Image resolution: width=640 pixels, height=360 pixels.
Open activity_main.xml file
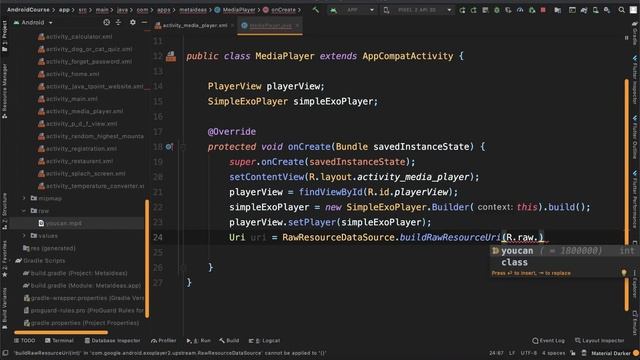coord(71,99)
